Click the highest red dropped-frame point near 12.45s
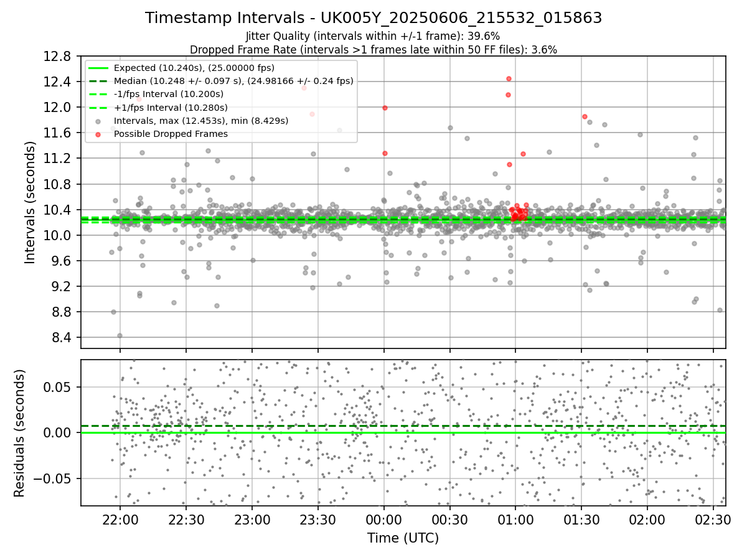The image size is (747, 560). pyautogui.click(x=509, y=78)
